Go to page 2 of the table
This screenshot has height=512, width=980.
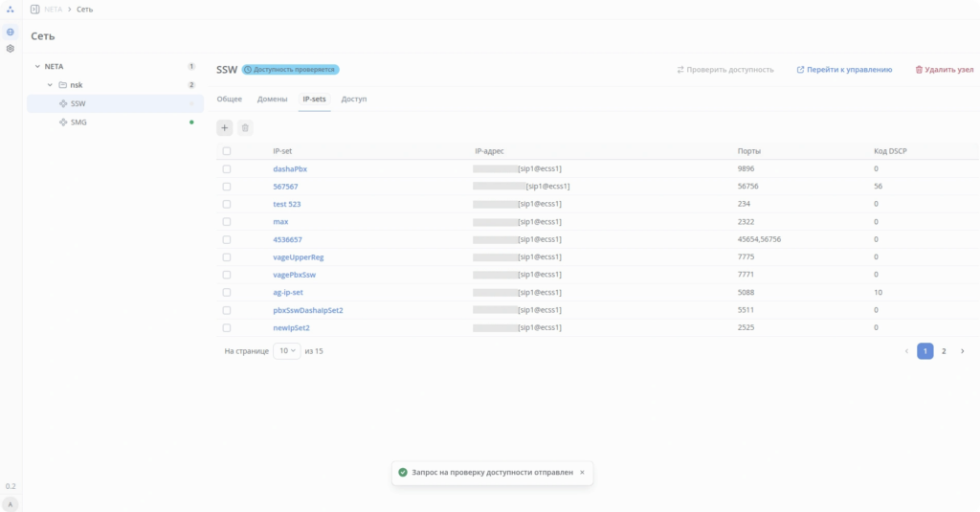coord(944,351)
